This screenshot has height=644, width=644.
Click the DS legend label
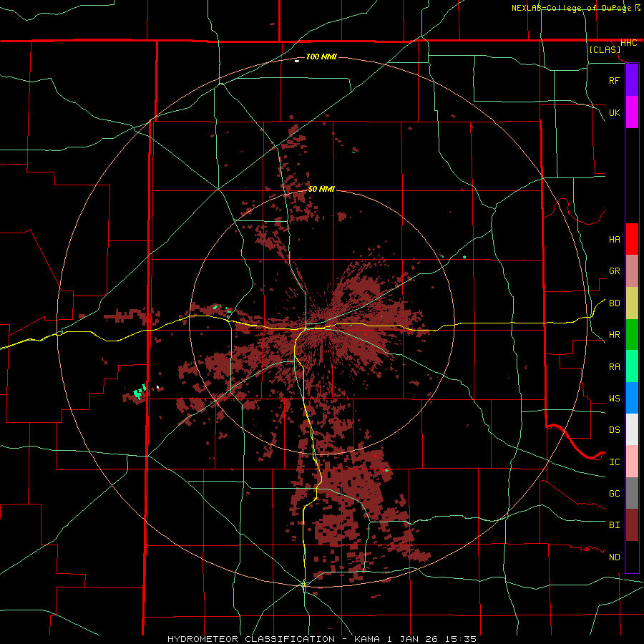(614, 430)
